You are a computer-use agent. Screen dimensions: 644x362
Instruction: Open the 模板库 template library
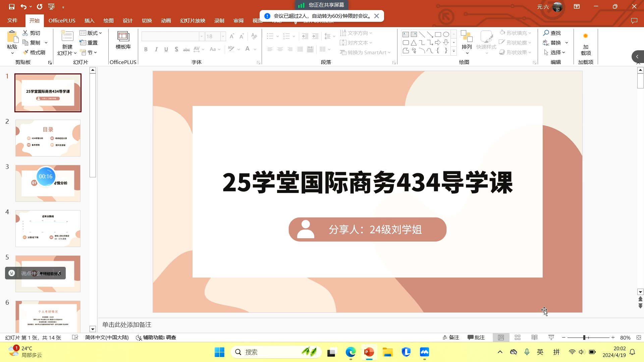click(123, 40)
